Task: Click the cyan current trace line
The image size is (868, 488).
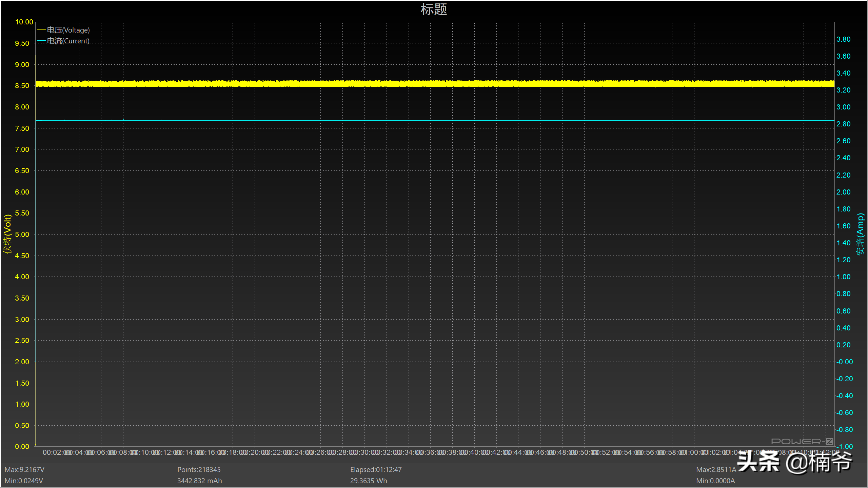Action: coord(434,120)
